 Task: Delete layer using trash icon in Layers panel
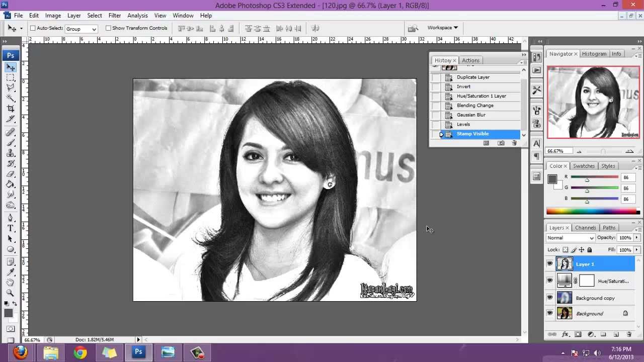629,334
